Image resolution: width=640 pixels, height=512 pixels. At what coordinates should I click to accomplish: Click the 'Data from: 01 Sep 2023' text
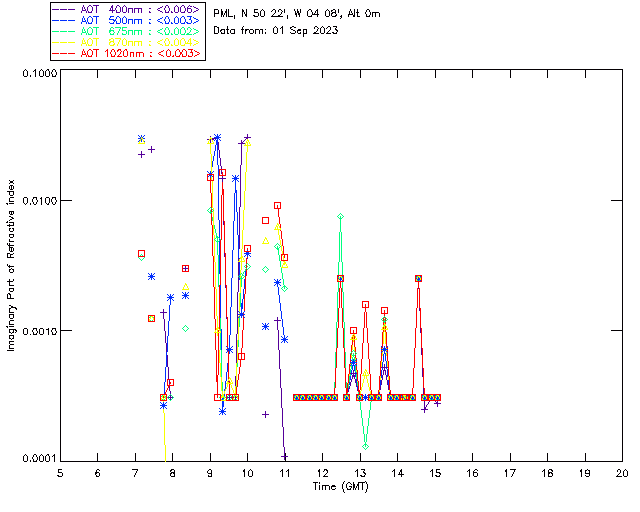(276, 31)
